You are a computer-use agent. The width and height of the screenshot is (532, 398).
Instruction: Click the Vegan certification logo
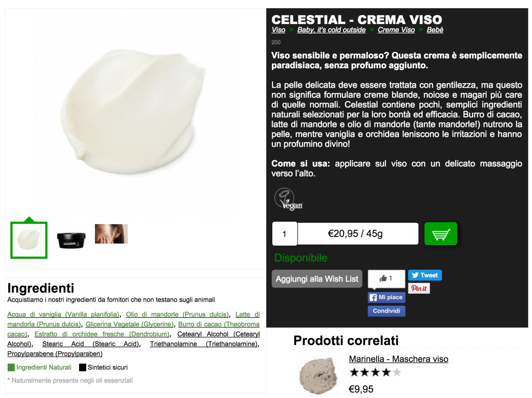pos(288,199)
